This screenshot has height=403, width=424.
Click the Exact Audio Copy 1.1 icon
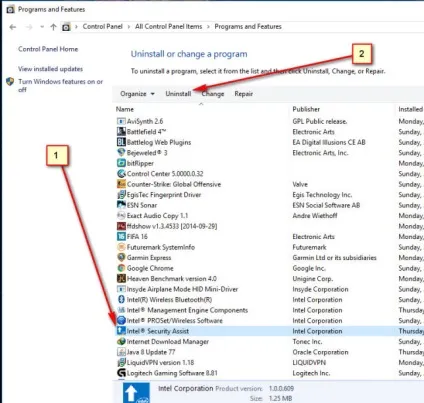(121, 216)
